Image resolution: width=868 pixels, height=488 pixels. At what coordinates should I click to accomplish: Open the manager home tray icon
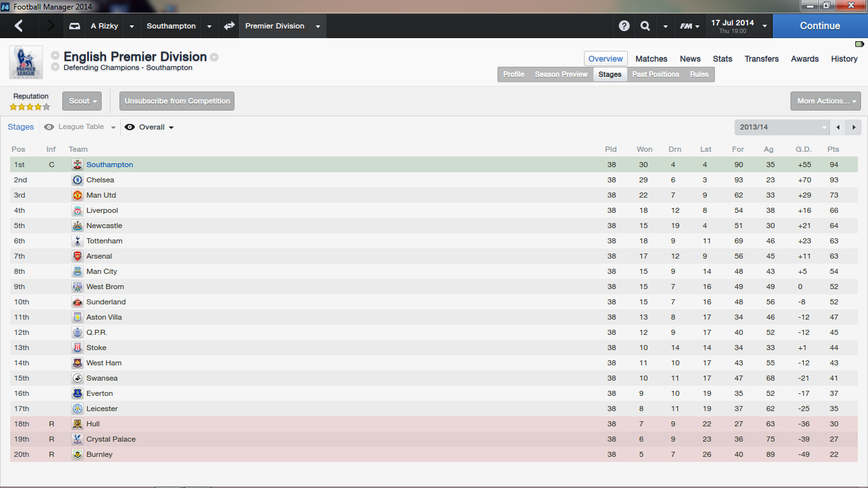tap(75, 26)
